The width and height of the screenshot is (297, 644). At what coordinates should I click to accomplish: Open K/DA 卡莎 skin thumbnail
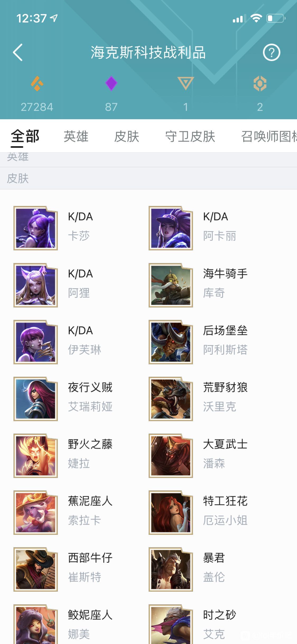(x=36, y=228)
